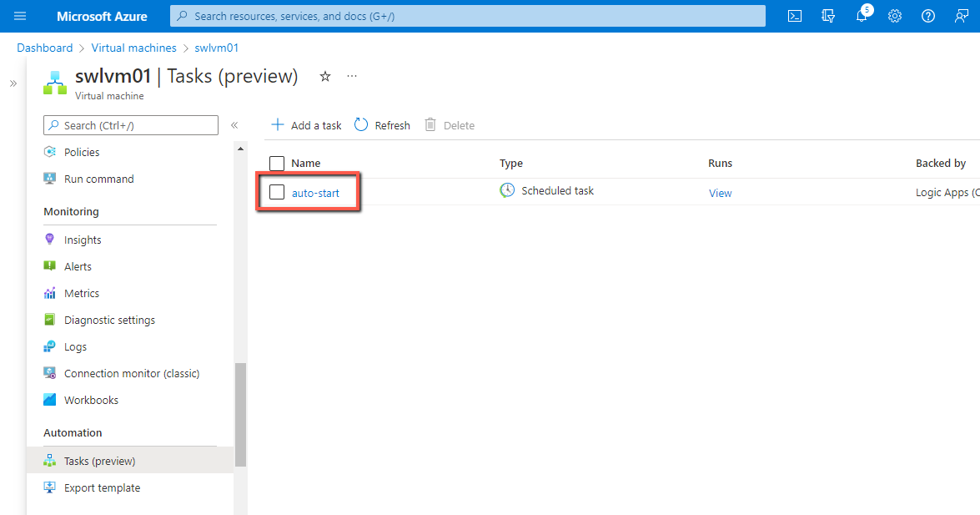Click the Logs sidebar icon

(x=49, y=346)
